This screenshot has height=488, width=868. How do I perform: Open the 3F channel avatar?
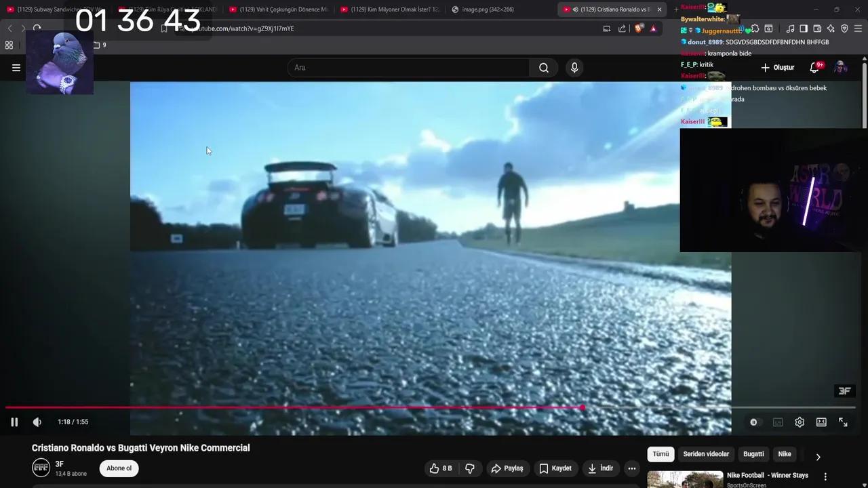click(41, 468)
